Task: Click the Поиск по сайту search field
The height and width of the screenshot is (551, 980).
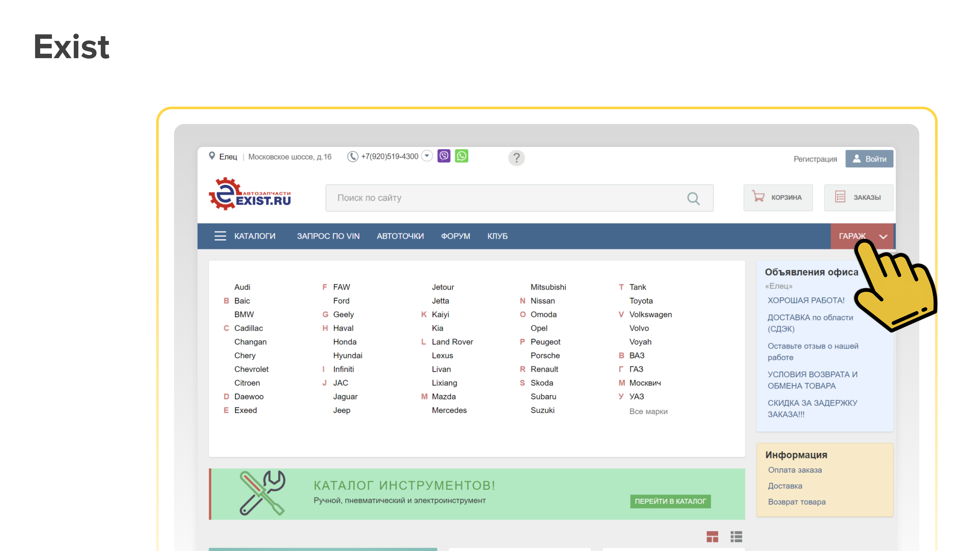Action: point(506,198)
